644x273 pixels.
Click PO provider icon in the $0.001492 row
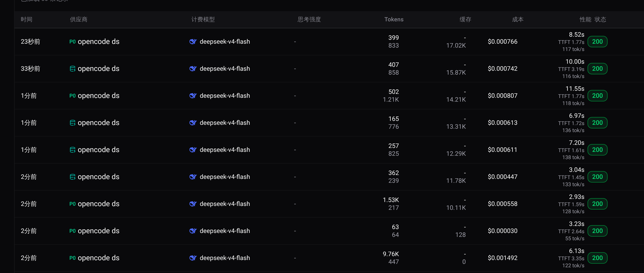(73, 258)
